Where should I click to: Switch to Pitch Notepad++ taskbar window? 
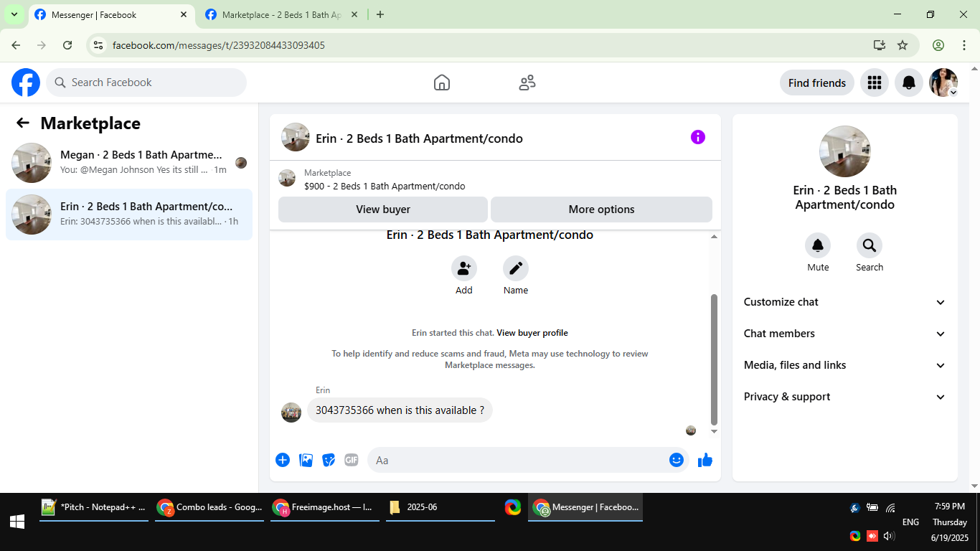94,507
